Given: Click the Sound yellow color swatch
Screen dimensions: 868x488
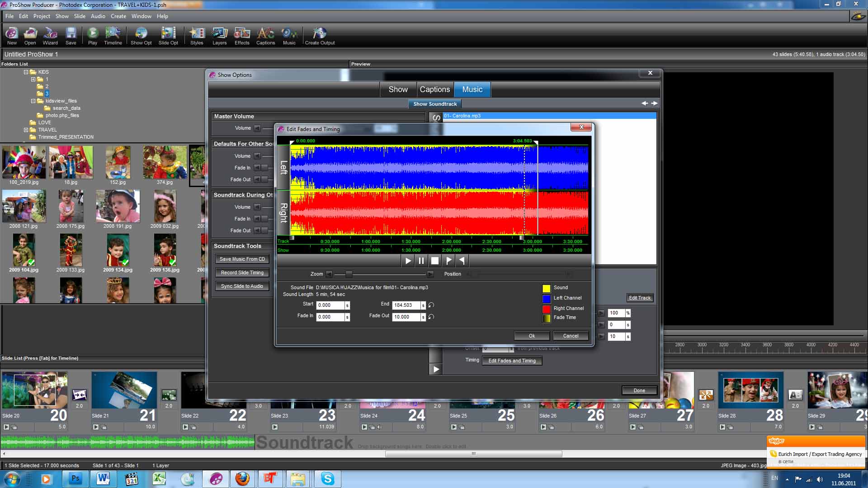Looking at the screenshot, I should 546,288.
